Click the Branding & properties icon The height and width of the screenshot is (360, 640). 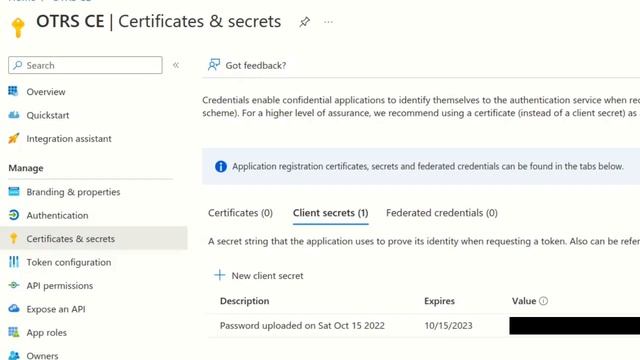point(13,191)
